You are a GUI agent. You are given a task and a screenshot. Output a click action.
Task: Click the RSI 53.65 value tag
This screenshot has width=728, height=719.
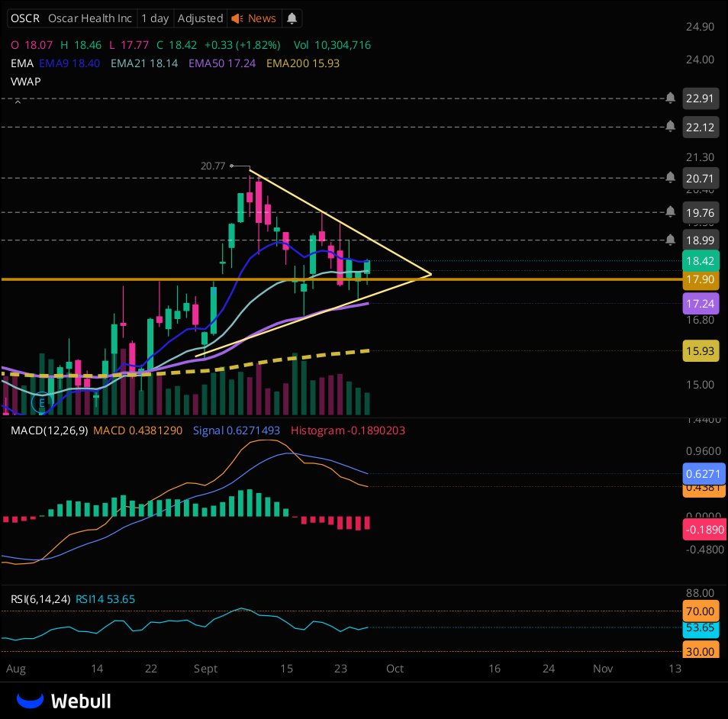(700, 628)
